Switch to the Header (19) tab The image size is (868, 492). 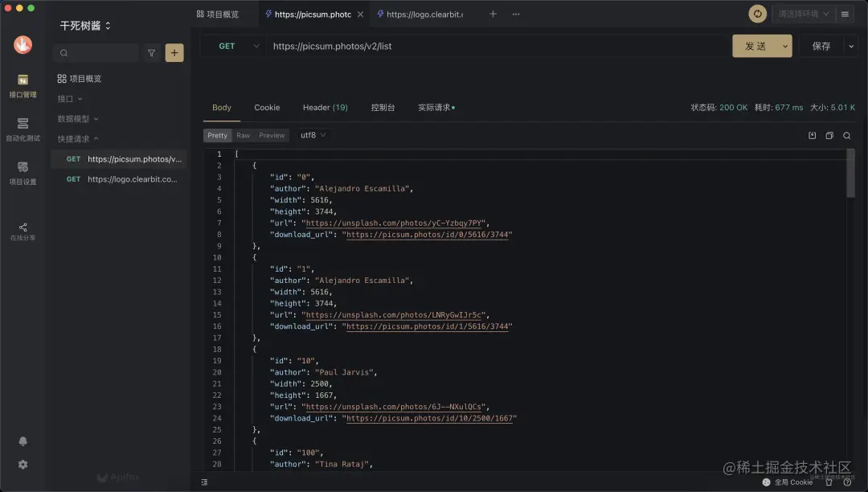325,108
